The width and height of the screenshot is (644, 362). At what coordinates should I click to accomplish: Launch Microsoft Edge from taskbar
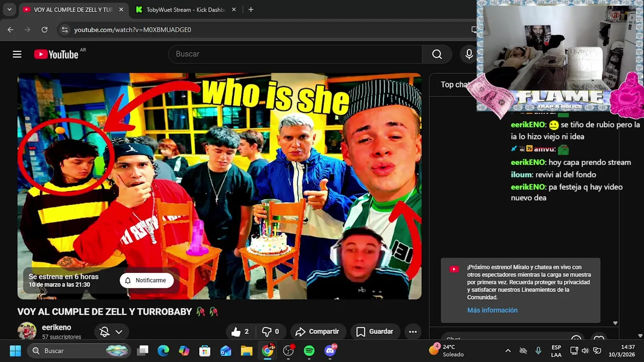coord(164,350)
